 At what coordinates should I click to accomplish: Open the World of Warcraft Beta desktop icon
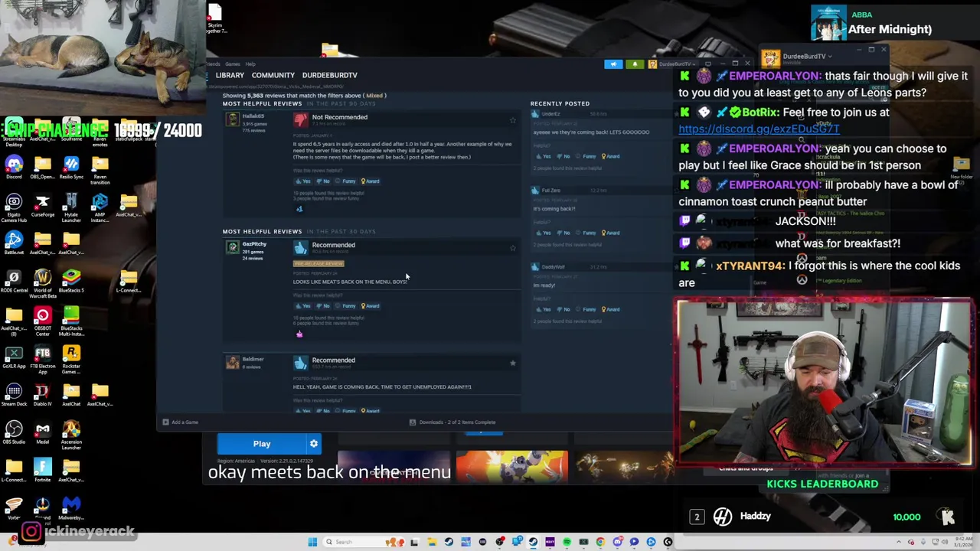[x=42, y=282]
